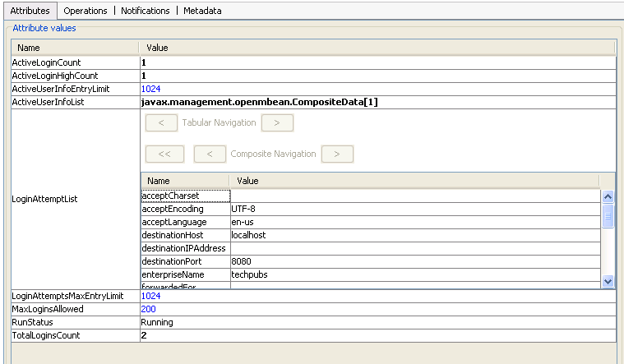Open the ActiveUserInfoList CompositeData value

tap(259, 102)
